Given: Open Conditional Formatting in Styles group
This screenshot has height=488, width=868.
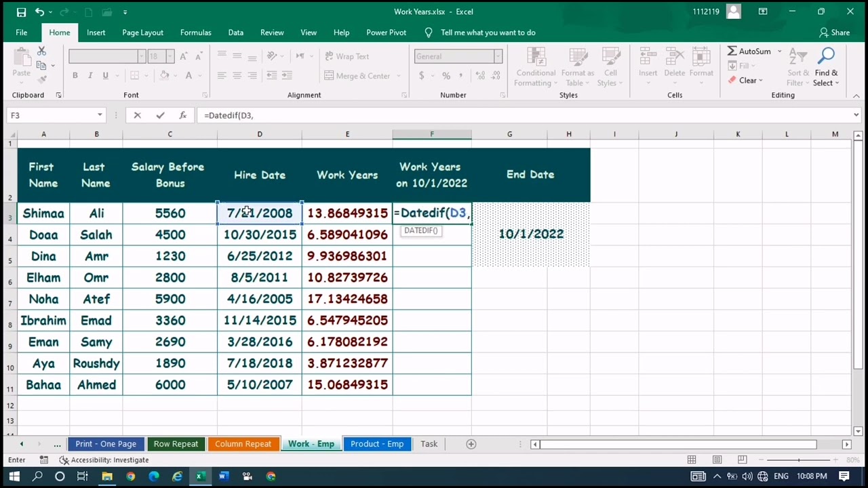Looking at the screenshot, I should click(536, 68).
